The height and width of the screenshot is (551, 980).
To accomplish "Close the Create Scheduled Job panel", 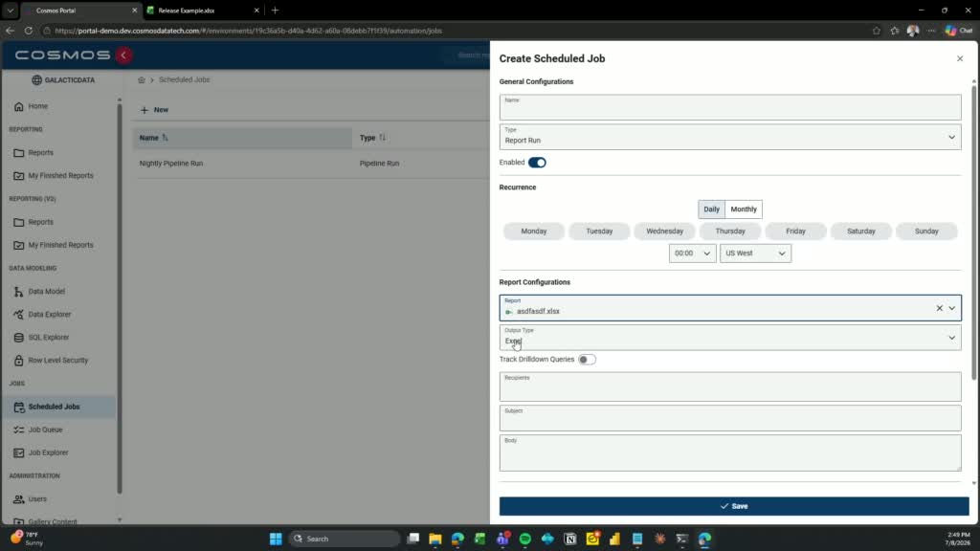I will pos(959,58).
